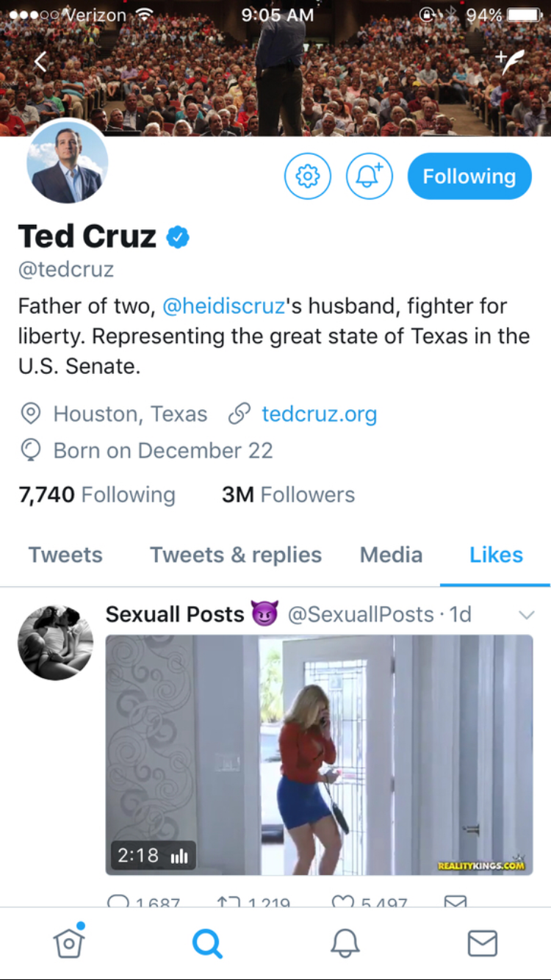Tap the Following button to unfollow
551x980 pixels.
click(469, 176)
